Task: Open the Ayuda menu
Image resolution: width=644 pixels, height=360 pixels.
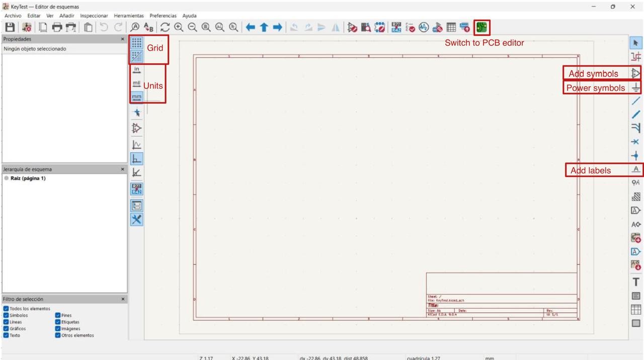Action: pyautogui.click(x=189, y=16)
